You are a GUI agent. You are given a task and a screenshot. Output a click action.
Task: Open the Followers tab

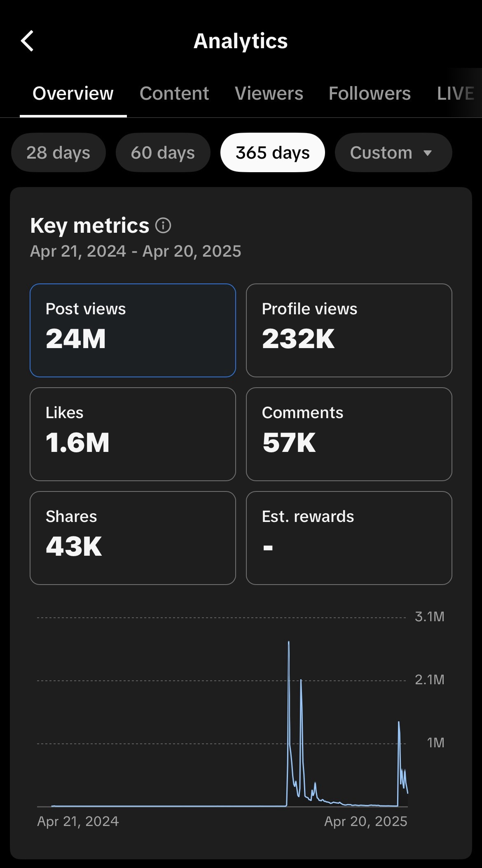370,94
